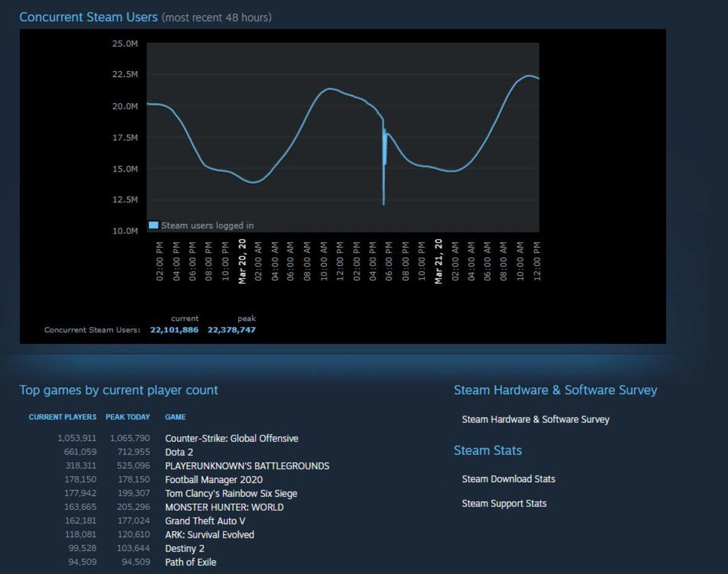
Task: Open Path of Exile entry
Action: pyautogui.click(x=192, y=562)
